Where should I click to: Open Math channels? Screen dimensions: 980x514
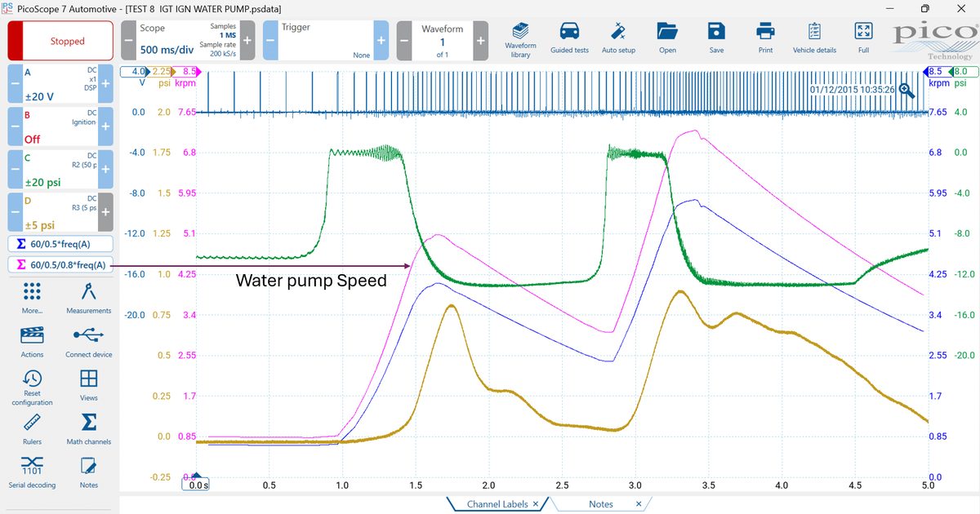coord(88,428)
